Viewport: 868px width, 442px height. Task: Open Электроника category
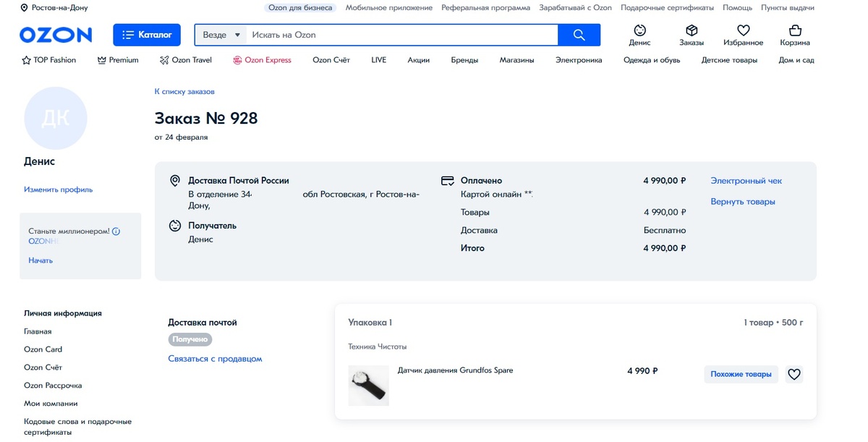pos(579,60)
